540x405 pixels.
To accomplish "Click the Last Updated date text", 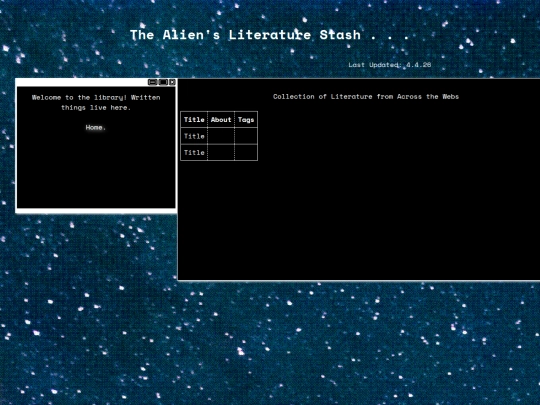I will [390, 65].
